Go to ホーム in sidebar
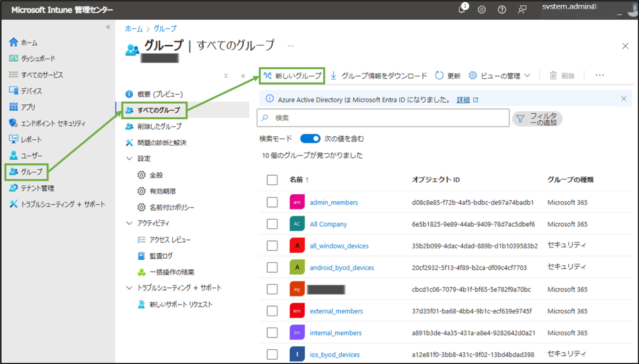This screenshot has height=364, width=639. pyautogui.click(x=23, y=43)
